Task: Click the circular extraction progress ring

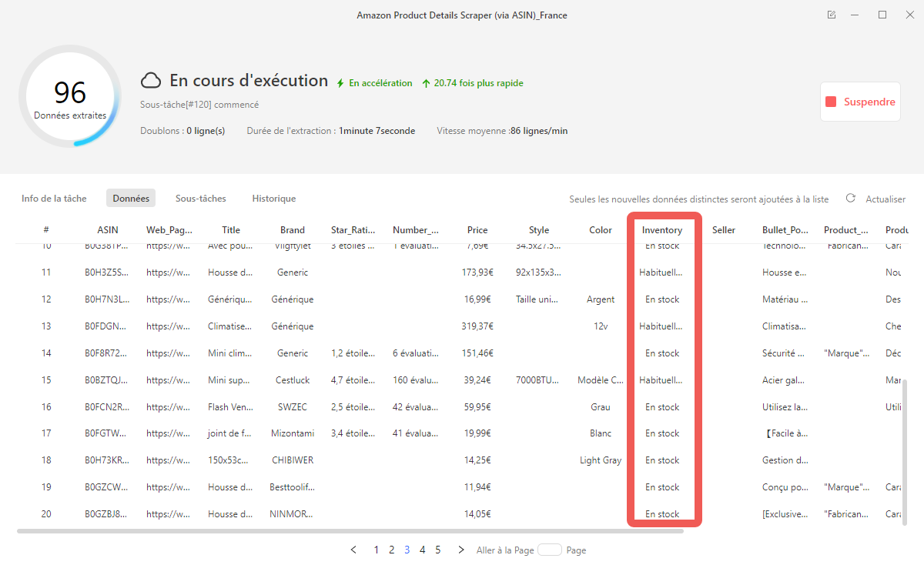Action: pyautogui.click(x=70, y=96)
